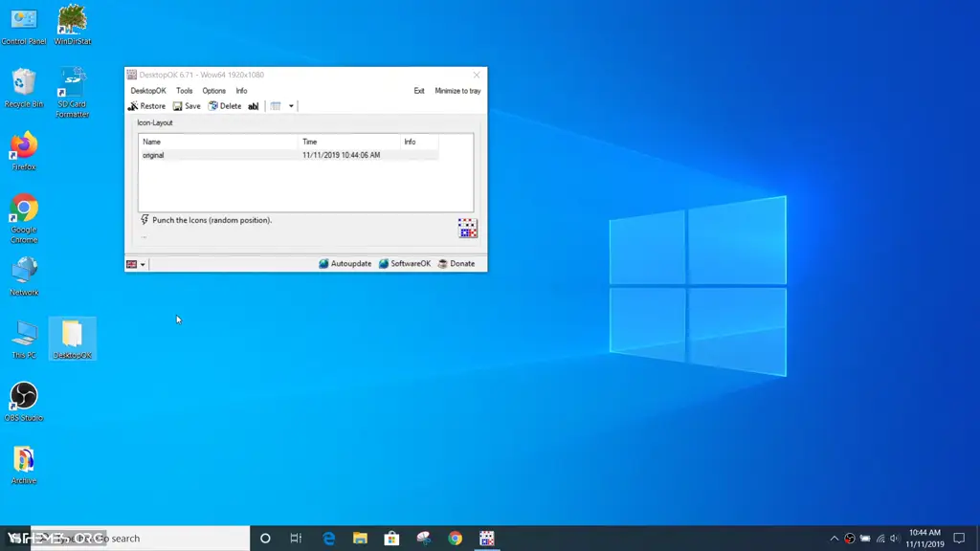Click the DesktopOK logo in window corner
The height and width of the screenshot is (551, 980).
(467, 228)
